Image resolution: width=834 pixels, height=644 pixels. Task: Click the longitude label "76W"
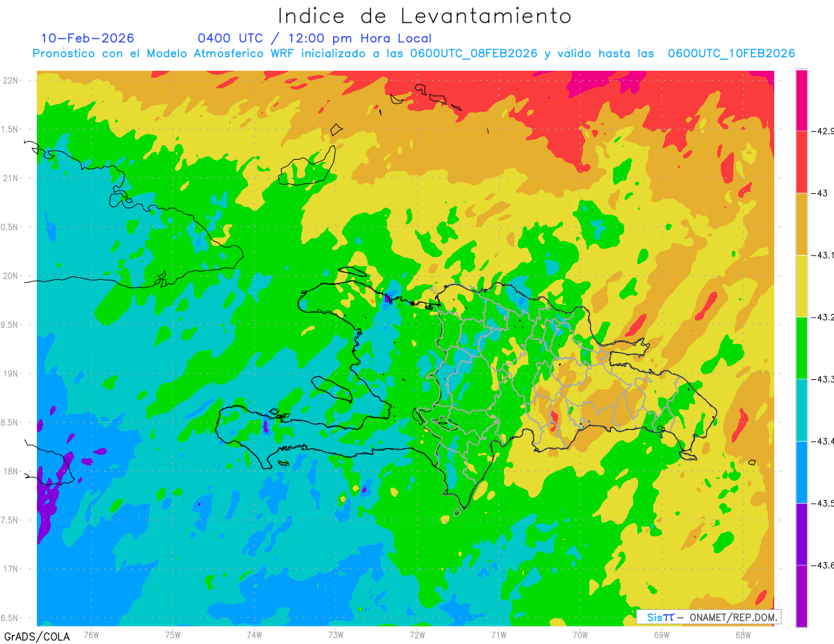click(x=91, y=635)
